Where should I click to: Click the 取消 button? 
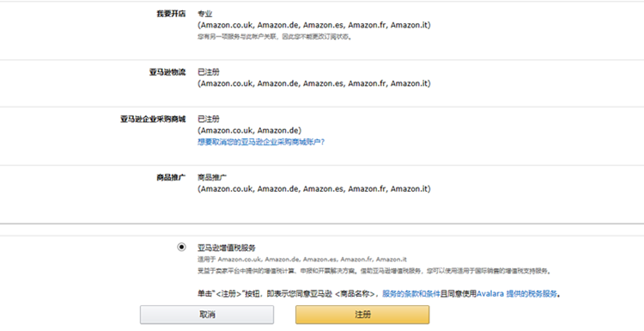coord(207,315)
